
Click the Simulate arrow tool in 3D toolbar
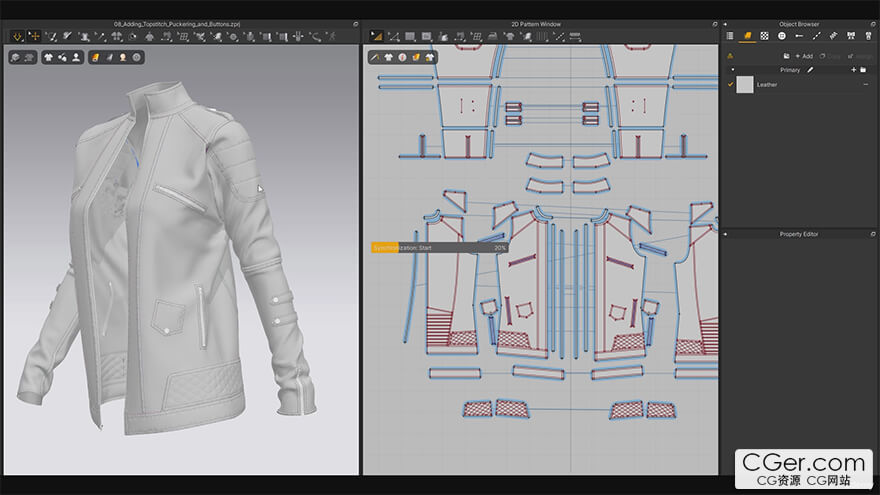point(18,36)
